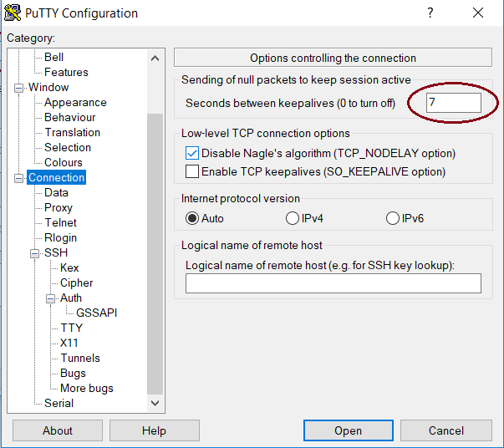
Task: Open Rlogin settings
Action: pos(60,238)
